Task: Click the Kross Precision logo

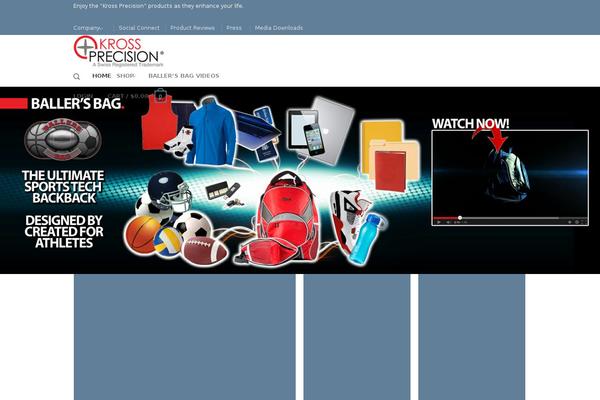Action: 119,51
